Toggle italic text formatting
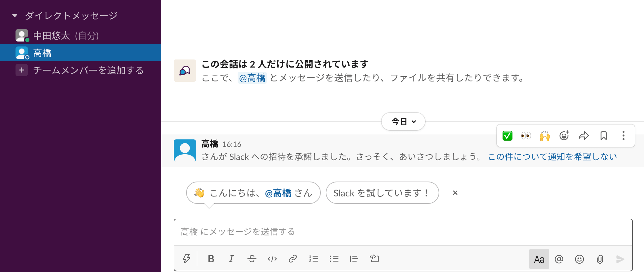This screenshot has width=644, height=272. point(231,259)
